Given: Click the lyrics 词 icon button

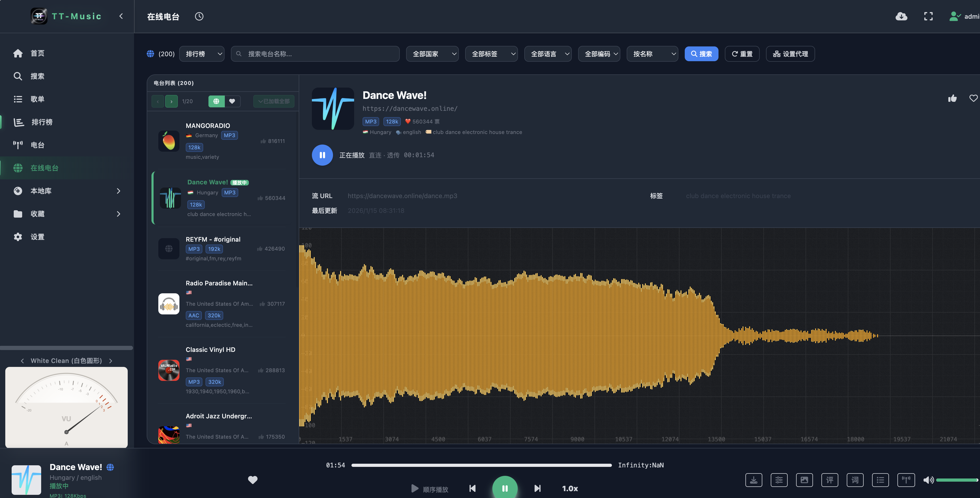Looking at the screenshot, I should pos(855,480).
